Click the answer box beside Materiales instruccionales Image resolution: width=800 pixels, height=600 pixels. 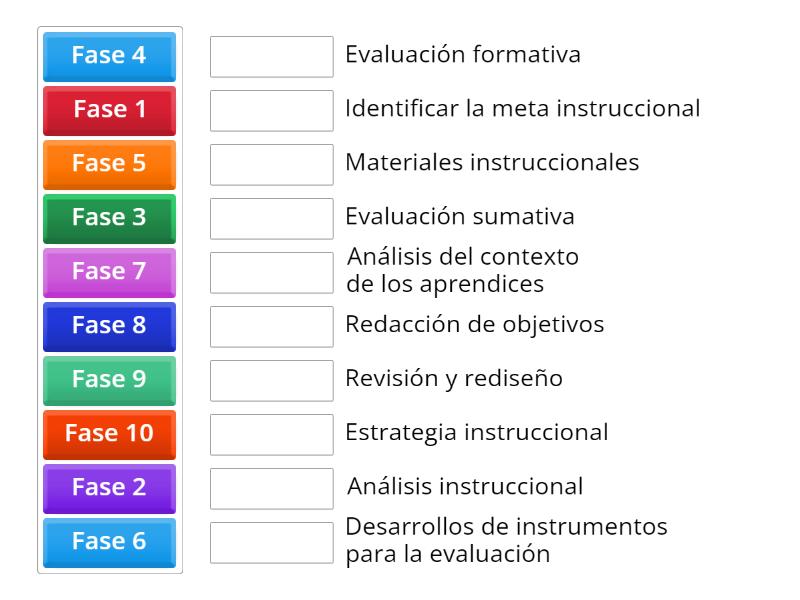click(x=272, y=165)
